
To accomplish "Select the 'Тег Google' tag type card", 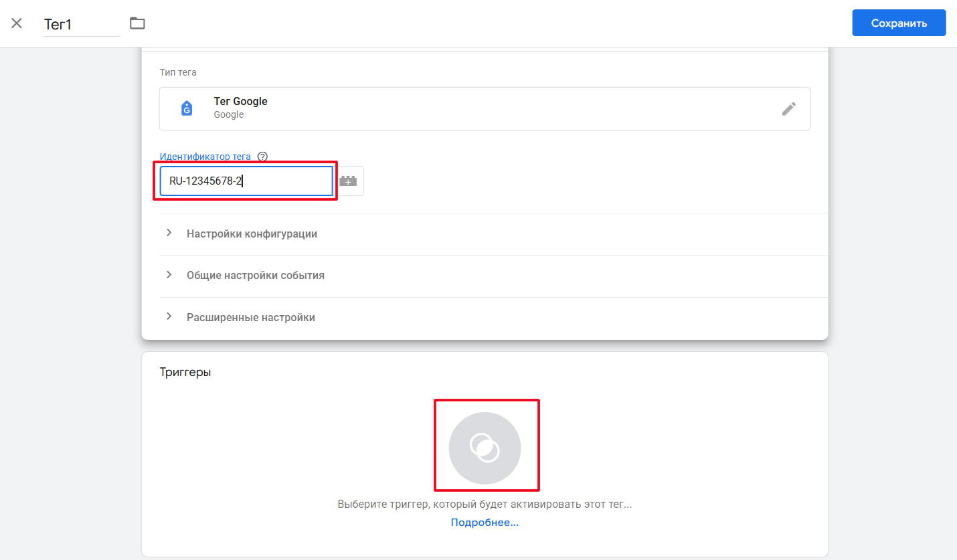I will 485,108.
